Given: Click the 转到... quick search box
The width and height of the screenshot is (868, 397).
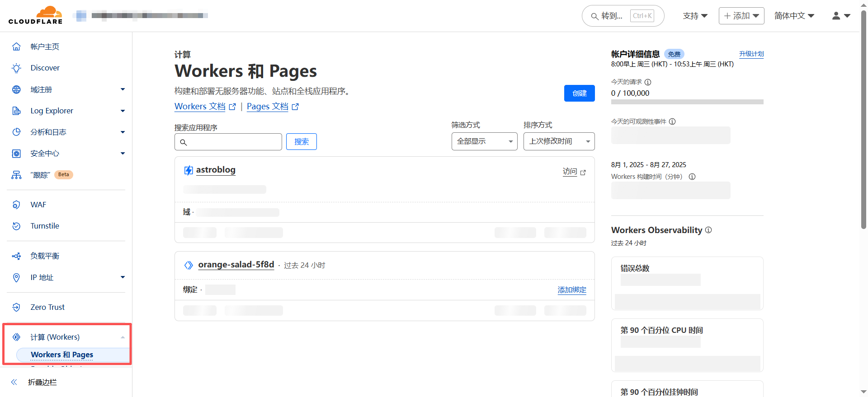Looking at the screenshot, I should pyautogui.click(x=623, y=16).
